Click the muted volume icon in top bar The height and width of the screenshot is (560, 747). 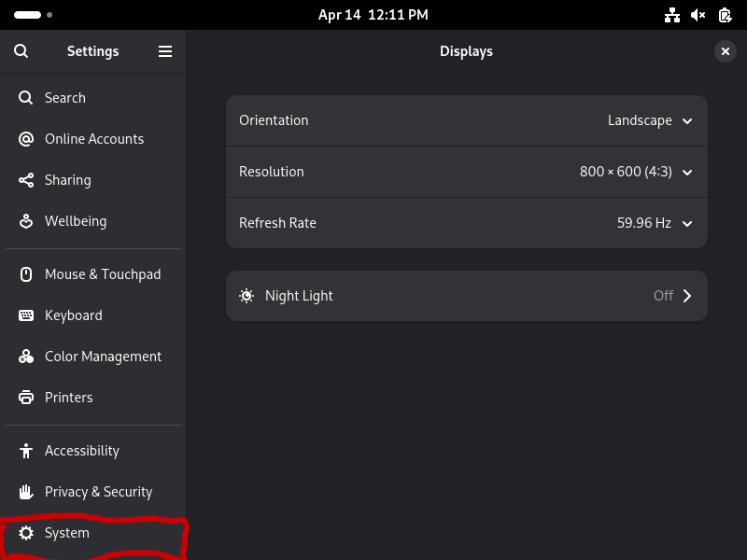click(x=698, y=15)
